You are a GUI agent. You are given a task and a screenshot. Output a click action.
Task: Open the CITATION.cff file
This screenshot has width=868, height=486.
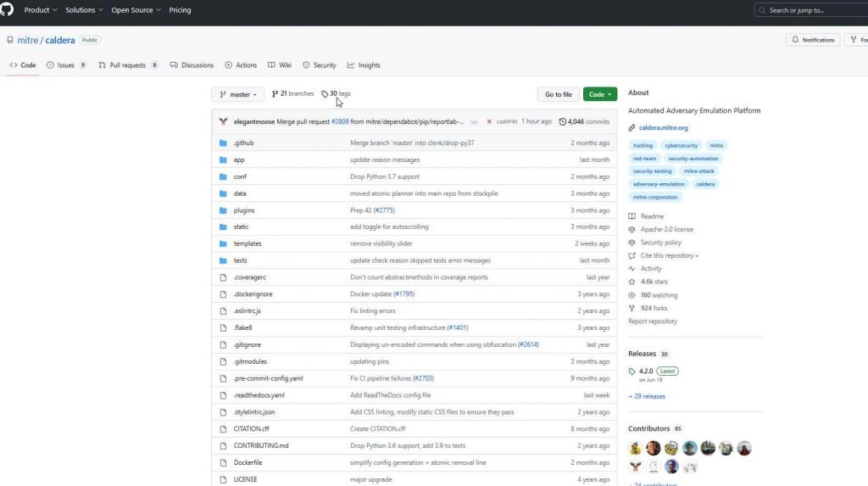[x=251, y=429]
